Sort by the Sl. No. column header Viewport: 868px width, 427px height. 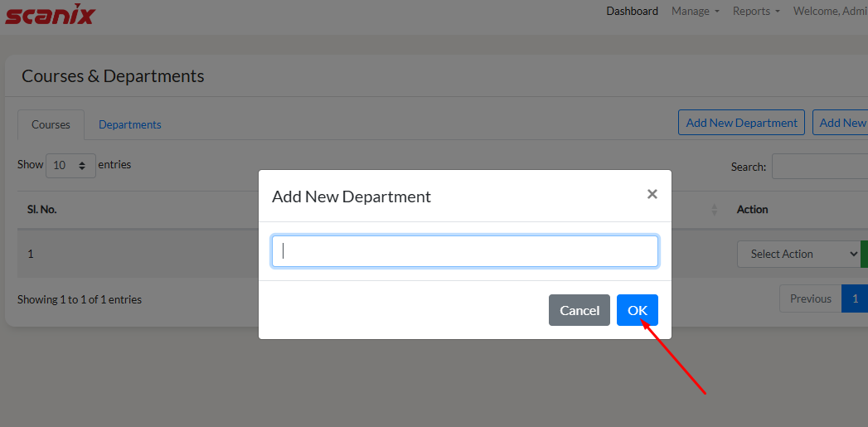pyautogui.click(x=42, y=210)
